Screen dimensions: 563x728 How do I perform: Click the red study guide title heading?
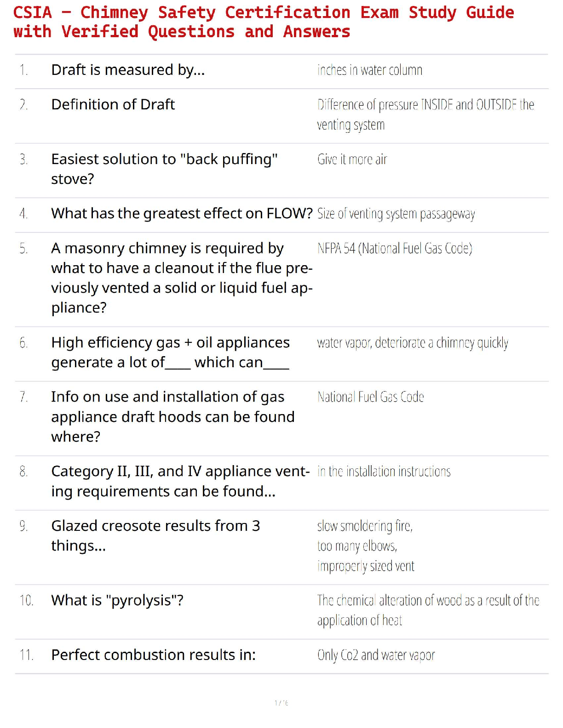(264, 22)
